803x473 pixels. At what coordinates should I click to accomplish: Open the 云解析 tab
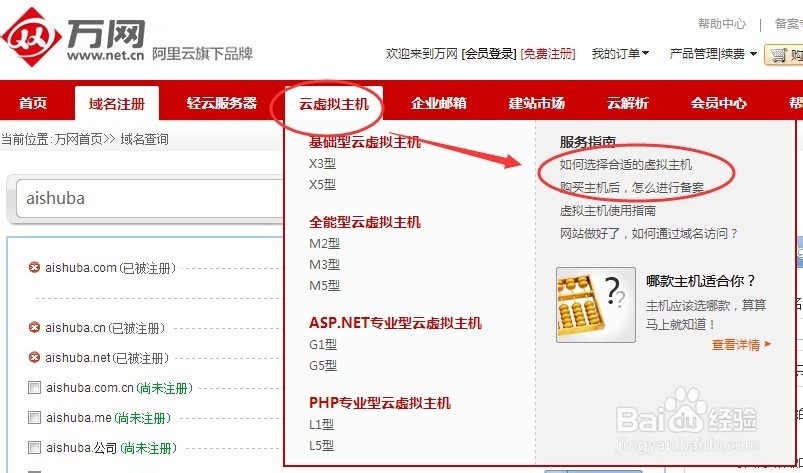tap(627, 103)
